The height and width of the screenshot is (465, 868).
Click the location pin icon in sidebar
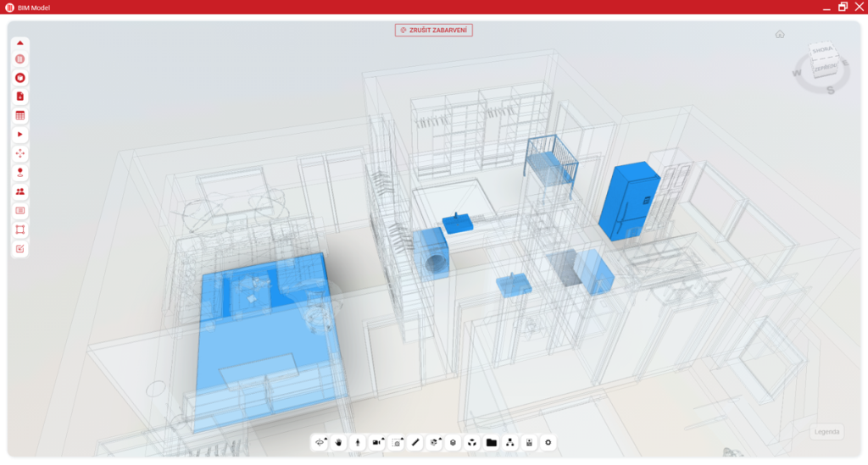click(20, 172)
